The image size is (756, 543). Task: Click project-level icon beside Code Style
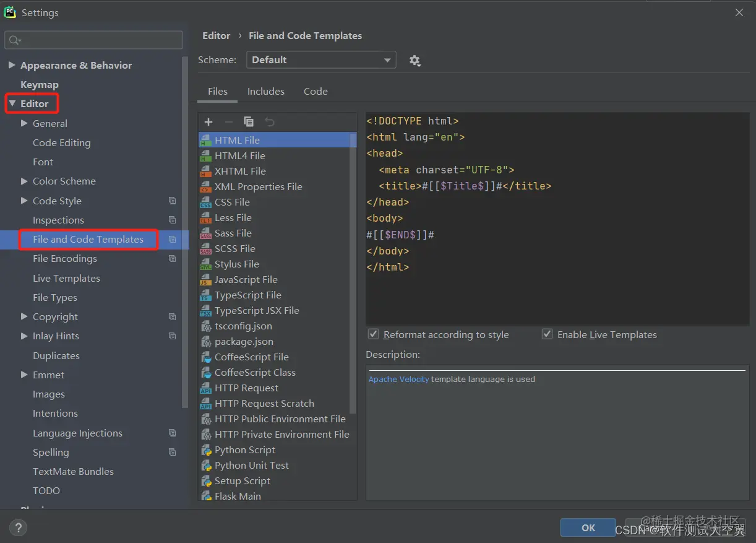point(172,201)
